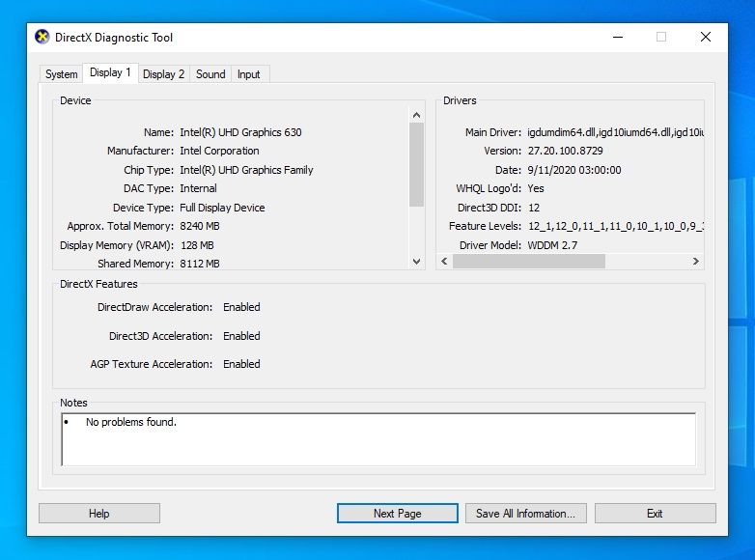Viewport: 755px width, 560px height.
Task: Click 'Intel(R) UHD Graphics Family' chip type
Action: [246, 170]
